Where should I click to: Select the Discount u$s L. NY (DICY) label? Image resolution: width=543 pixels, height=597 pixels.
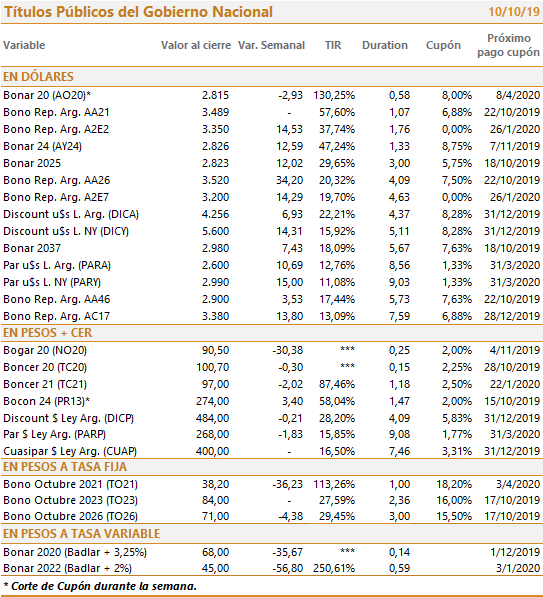(x=66, y=231)
